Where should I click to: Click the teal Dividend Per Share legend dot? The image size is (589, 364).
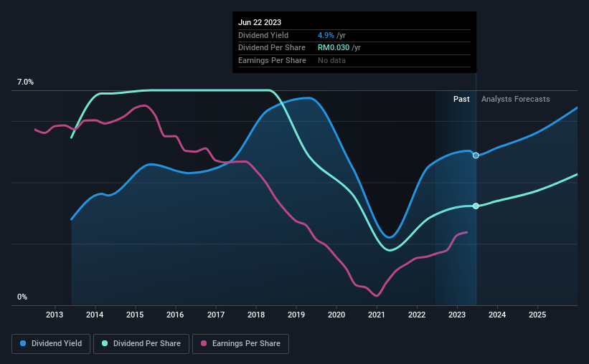(x=105, y=343)
